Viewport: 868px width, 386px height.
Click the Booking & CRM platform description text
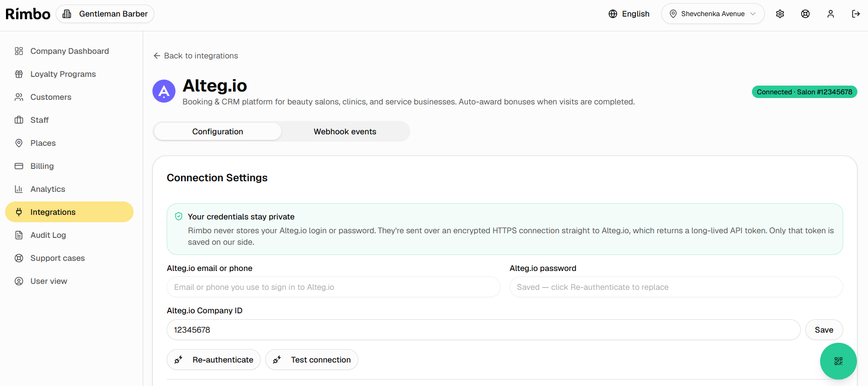[408, 102]
